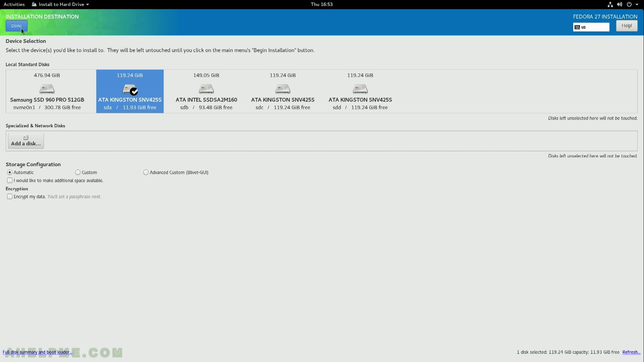Click 'nvme0n1 / 300.78 GiB free' text
Image resolution: width=644 pixels, height=362 pixels.
[47, 107]
